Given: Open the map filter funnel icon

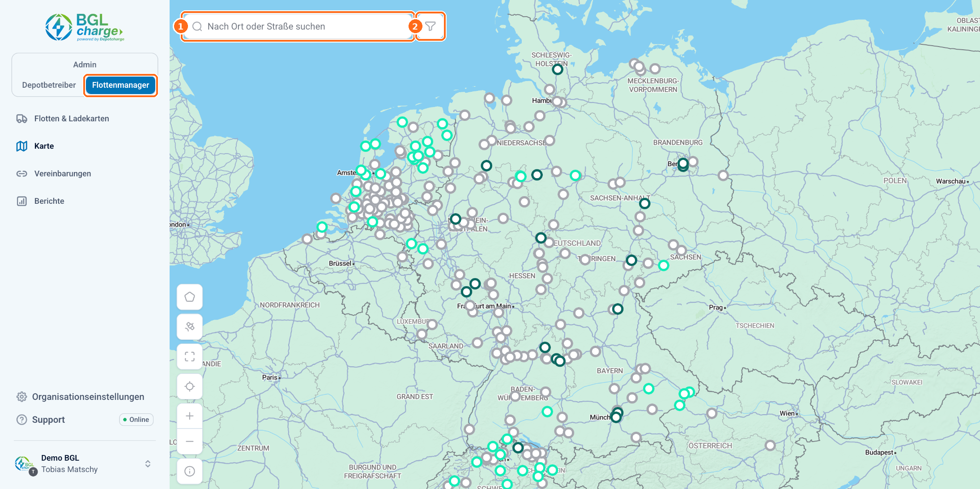Looking at the screenshot, I should point(430,26).
